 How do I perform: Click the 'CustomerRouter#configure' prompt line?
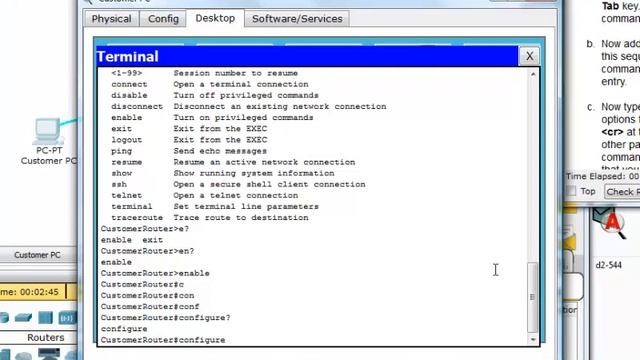click(x=163, y=340)
